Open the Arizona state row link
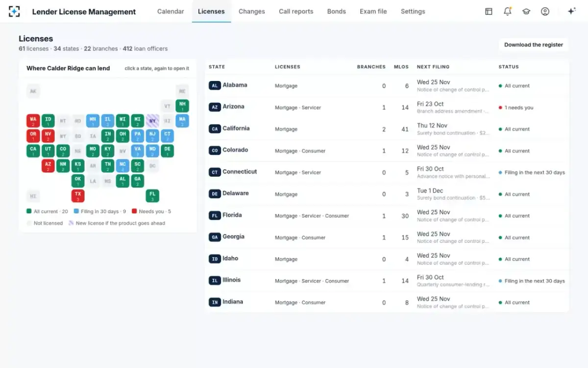588x368 pixels. click(x=233, y=106)
